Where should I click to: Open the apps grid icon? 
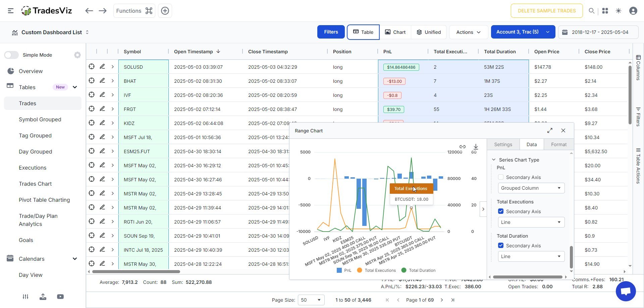tap(605, 11)
